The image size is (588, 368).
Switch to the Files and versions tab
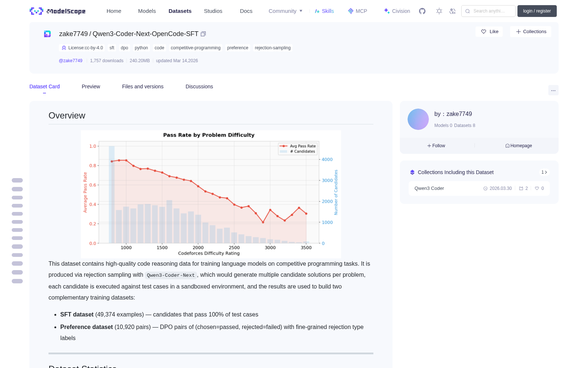143,86
